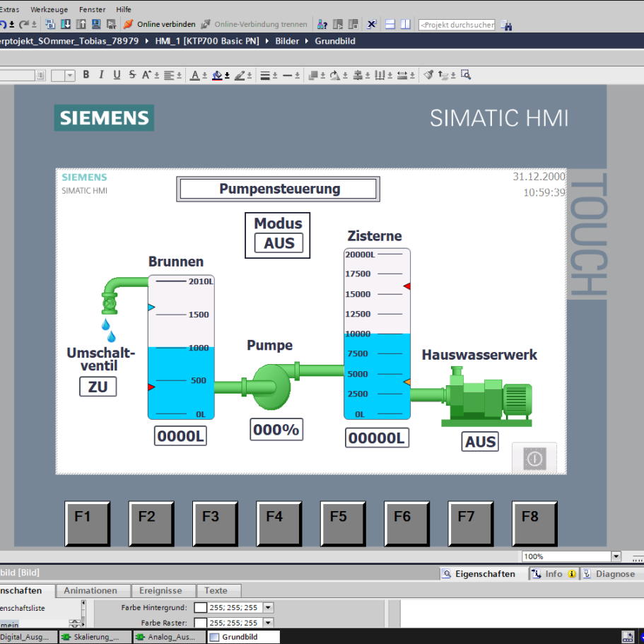Apply italic text formatting
The width and height of the screenshot is (644, 644).
(101, 75)
